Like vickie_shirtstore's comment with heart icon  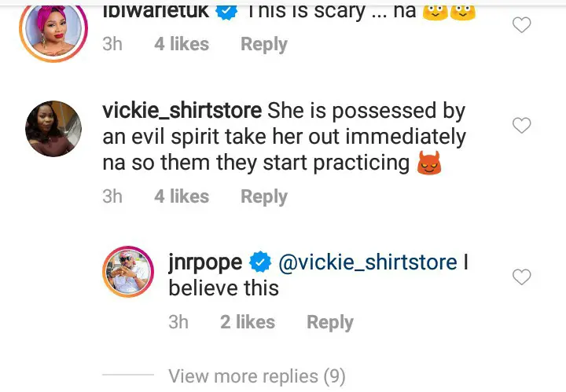(522, 125)
